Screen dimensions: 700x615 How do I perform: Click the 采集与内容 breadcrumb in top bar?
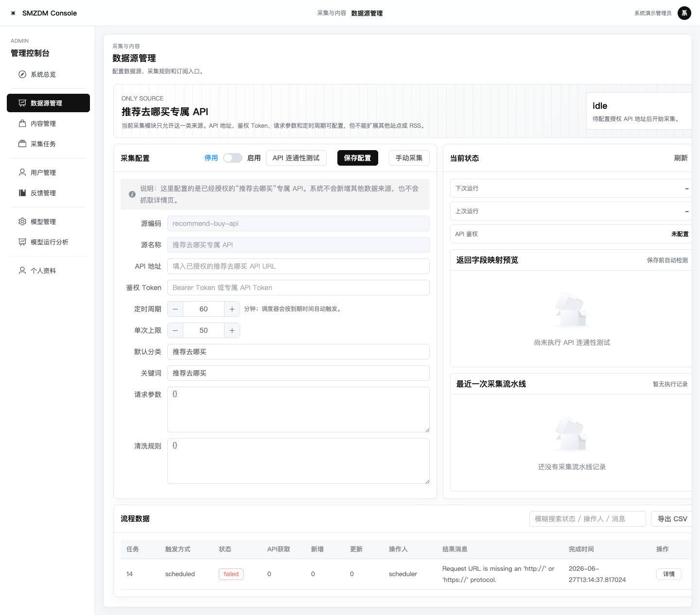point(332,13)
